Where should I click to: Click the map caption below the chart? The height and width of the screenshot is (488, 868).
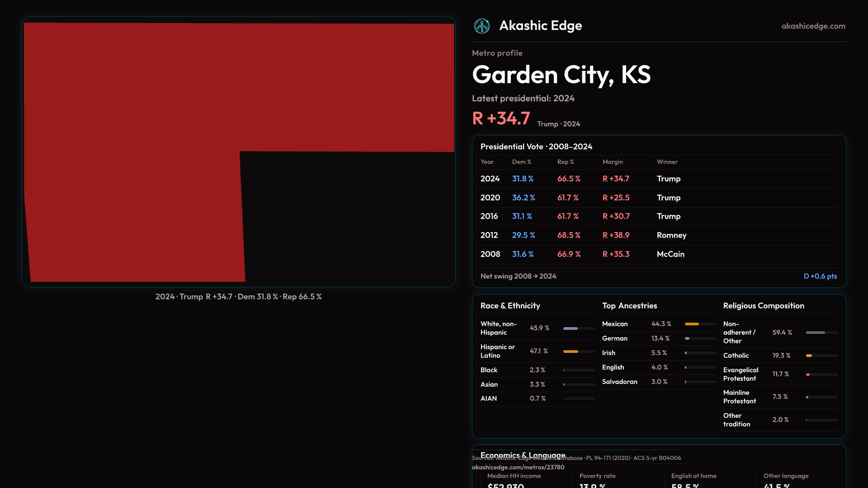(x=238, y=297)
